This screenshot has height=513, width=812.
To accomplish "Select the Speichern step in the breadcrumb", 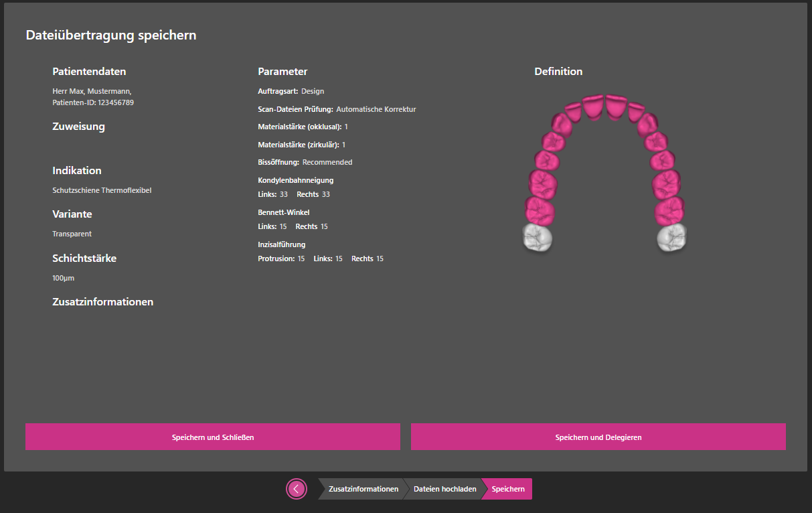I will pyautogui.click(x=508, y=489).
